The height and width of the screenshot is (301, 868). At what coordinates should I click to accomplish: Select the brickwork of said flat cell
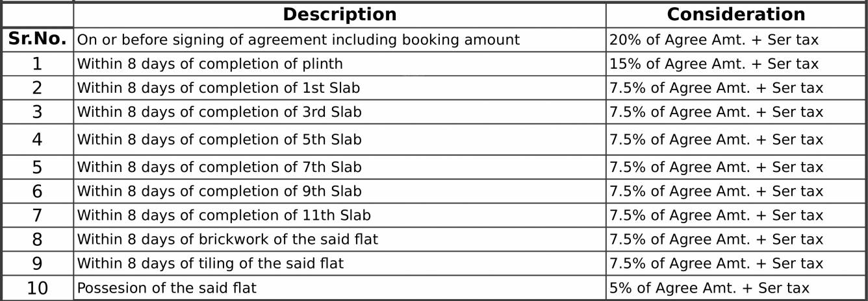pos(340,239)
